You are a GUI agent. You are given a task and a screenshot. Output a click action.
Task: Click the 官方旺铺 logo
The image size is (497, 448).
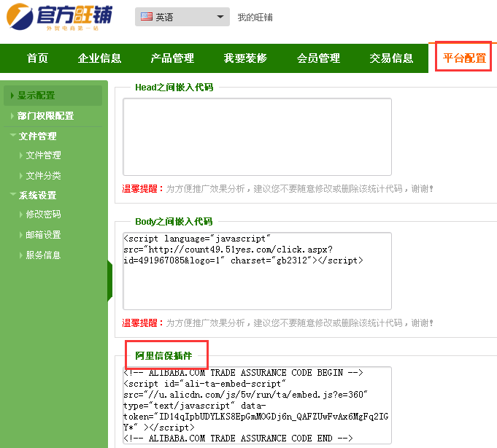tap(59, 17)
